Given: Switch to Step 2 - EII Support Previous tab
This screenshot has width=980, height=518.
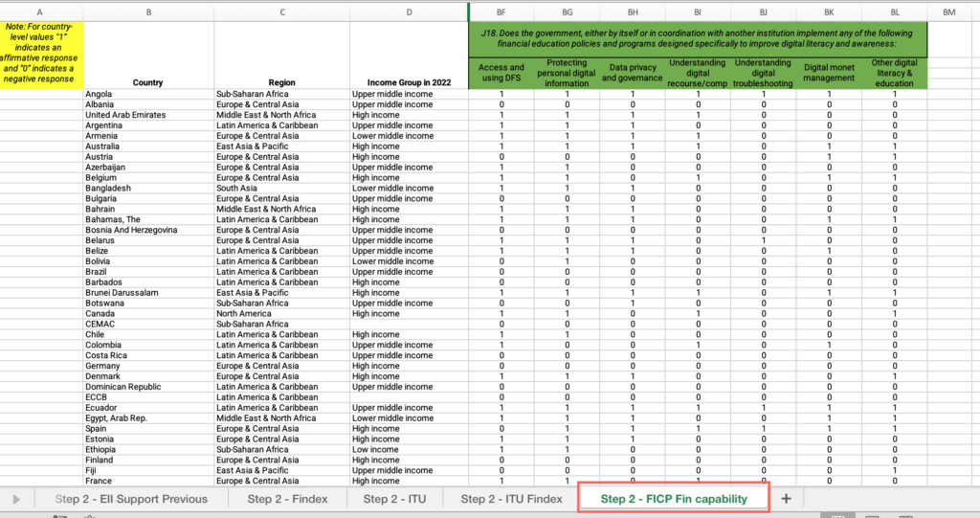Looking at the screenshot, I should (x=131, y=499).
